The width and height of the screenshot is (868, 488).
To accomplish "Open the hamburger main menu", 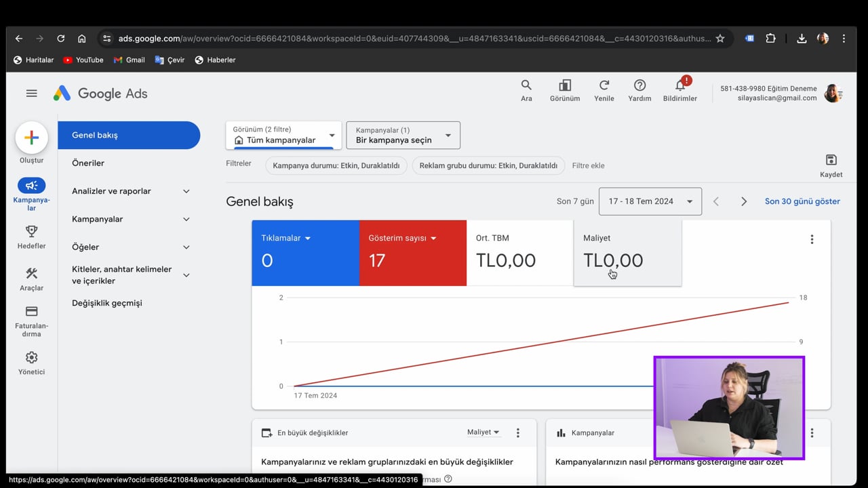I will pos(32,94).
